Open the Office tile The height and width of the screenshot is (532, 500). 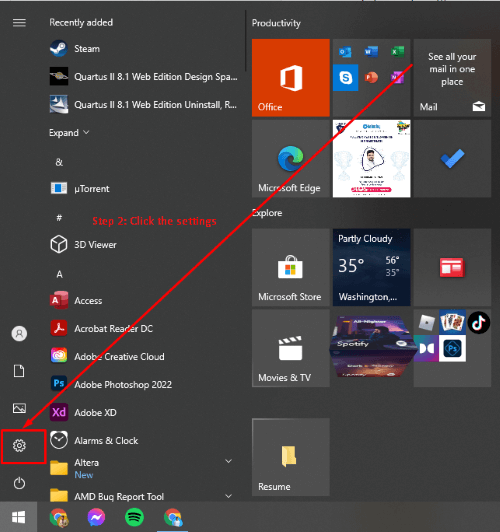tap(291, 78)
